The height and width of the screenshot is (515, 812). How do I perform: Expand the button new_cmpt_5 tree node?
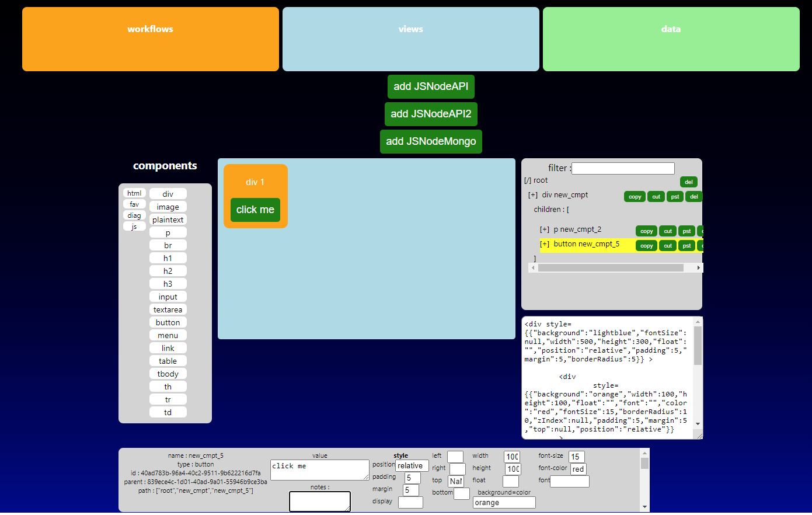pyautogui.click(x=545, y=244)
